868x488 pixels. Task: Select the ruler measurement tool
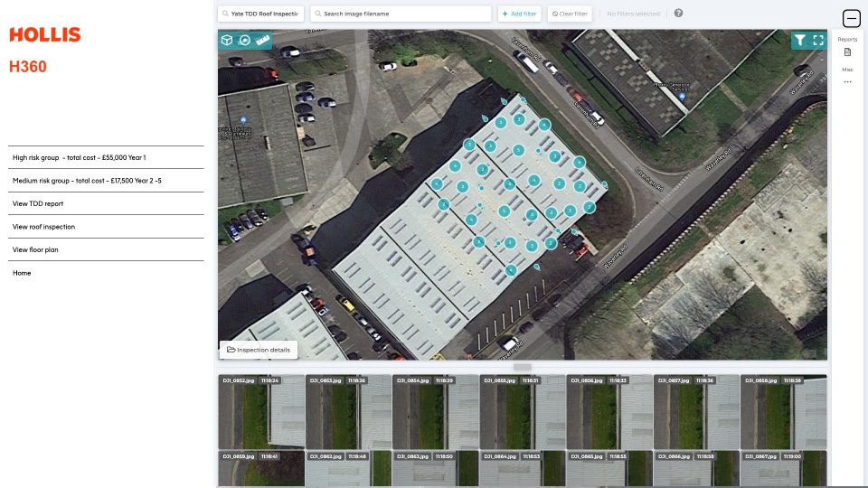(262, 40)
